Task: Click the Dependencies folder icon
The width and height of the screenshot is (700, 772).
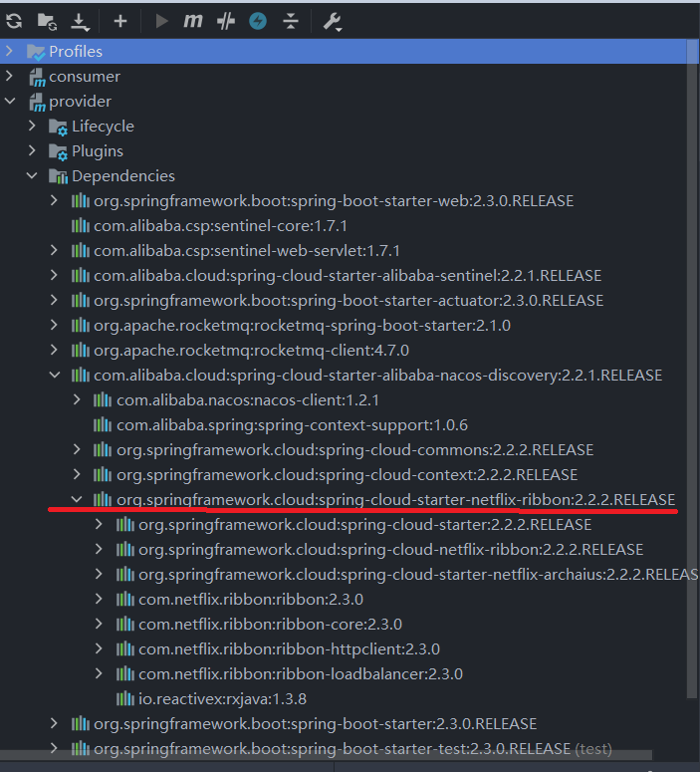Action: coord(58,176)
